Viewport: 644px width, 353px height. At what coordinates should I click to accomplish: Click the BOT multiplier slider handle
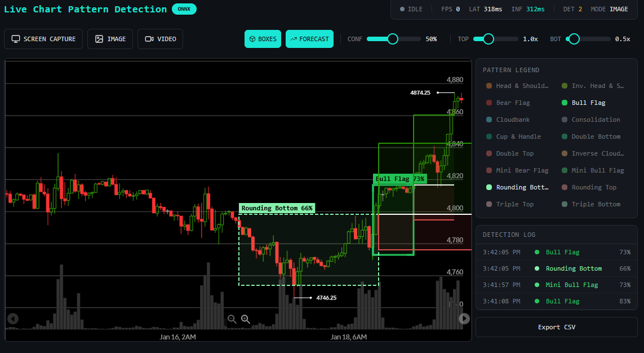pos(574,39)
